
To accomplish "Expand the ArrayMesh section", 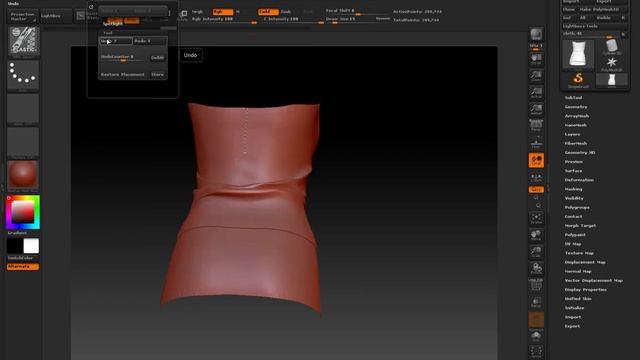I will [x=577, y=116].
